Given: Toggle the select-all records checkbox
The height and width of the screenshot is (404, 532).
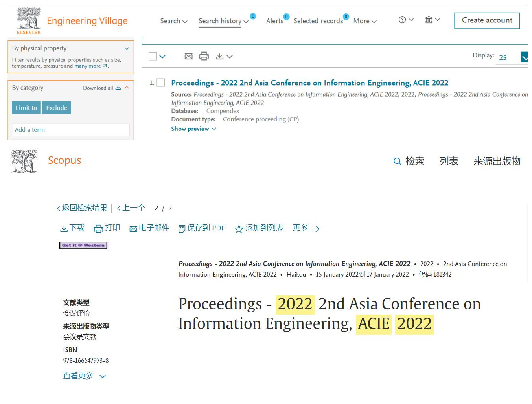Looking at the screenshot, I should coord(153,56).
